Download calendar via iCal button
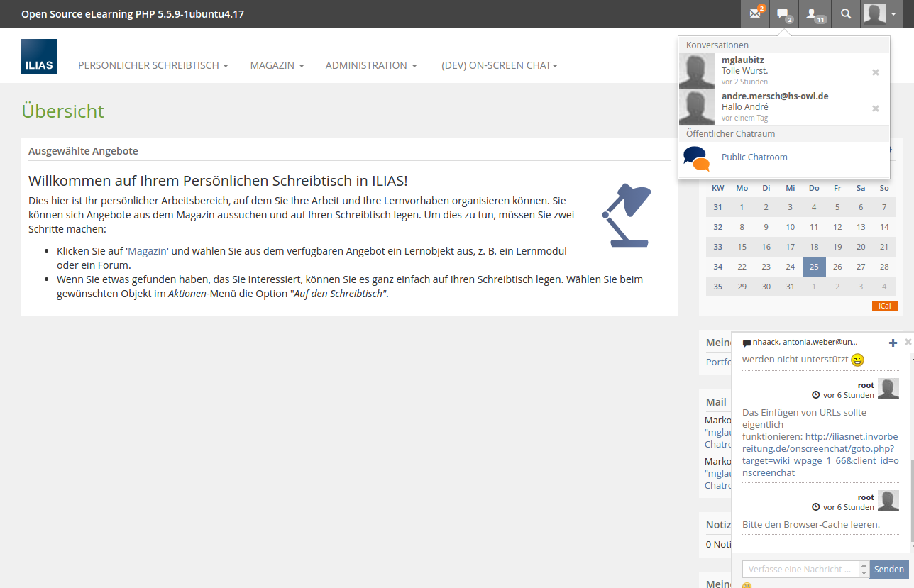Screen dimensions: 914x588 [884, 306]
